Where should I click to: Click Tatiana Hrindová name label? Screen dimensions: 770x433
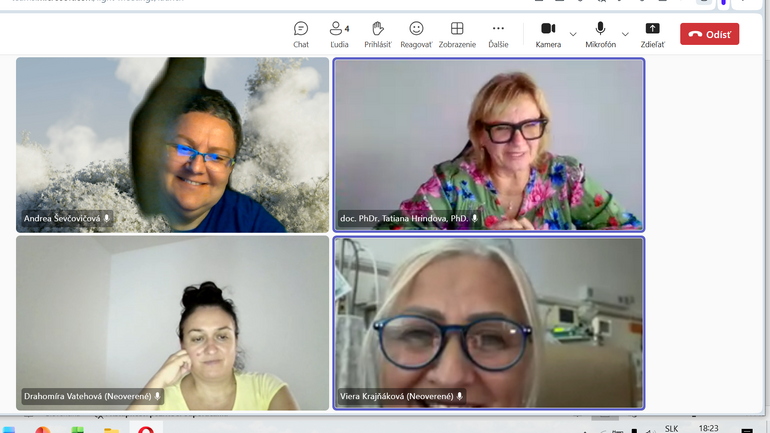[x=404, y=218]
